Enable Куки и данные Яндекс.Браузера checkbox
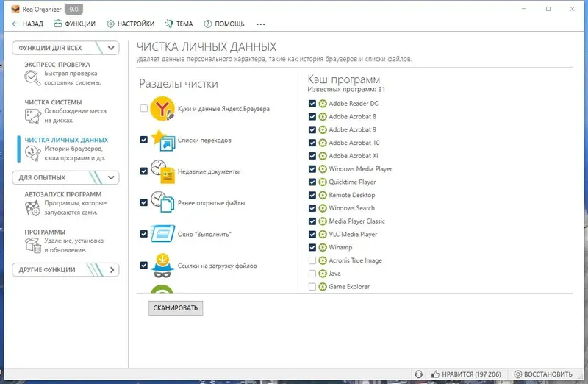The width and height of the screenshot is (588, 384). click(x=143, y=108)
